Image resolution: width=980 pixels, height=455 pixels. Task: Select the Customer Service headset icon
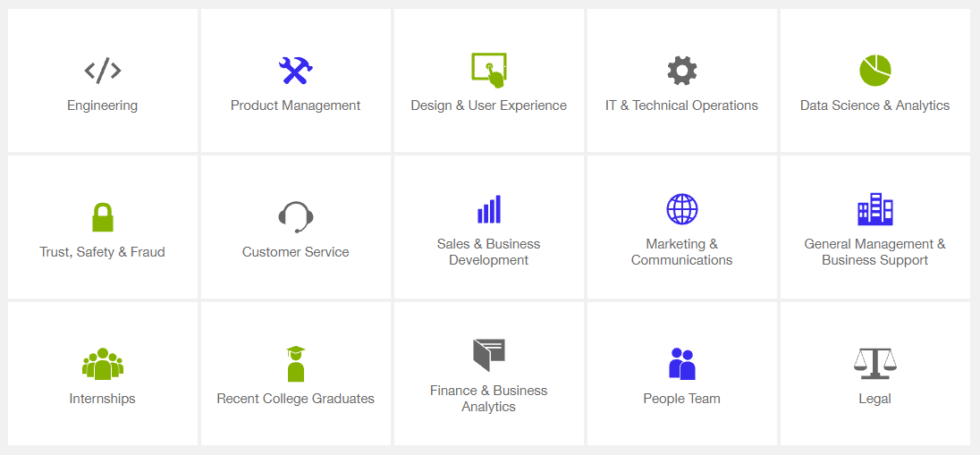pos(296,217)
